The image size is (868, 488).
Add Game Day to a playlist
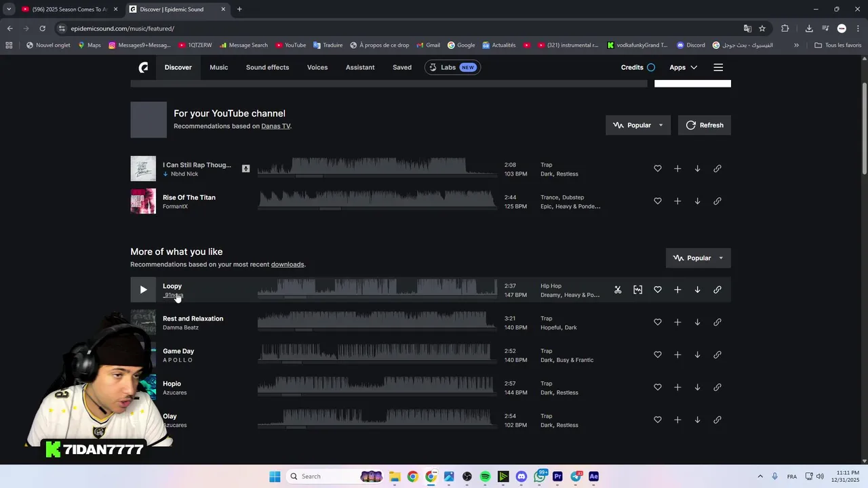(677, 355)
